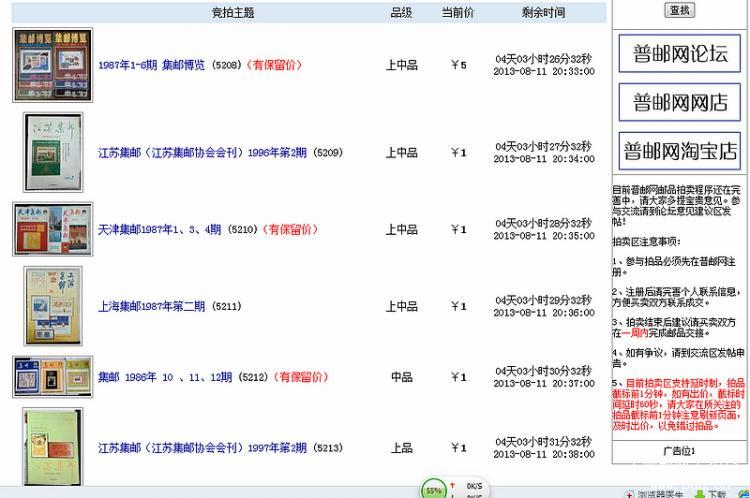Click the 天津集邮1987年 item thumbnail
Image resolution: width=750 pixels, height=498 pixels.
52,229
